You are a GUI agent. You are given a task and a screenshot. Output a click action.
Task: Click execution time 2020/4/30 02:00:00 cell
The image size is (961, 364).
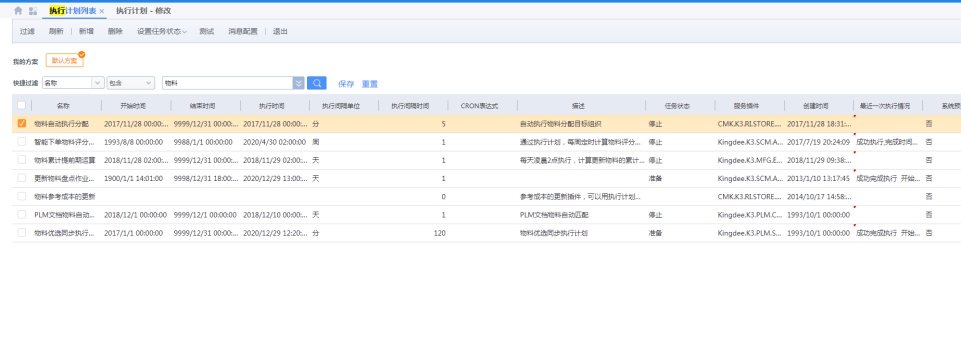tap(274, 142)
